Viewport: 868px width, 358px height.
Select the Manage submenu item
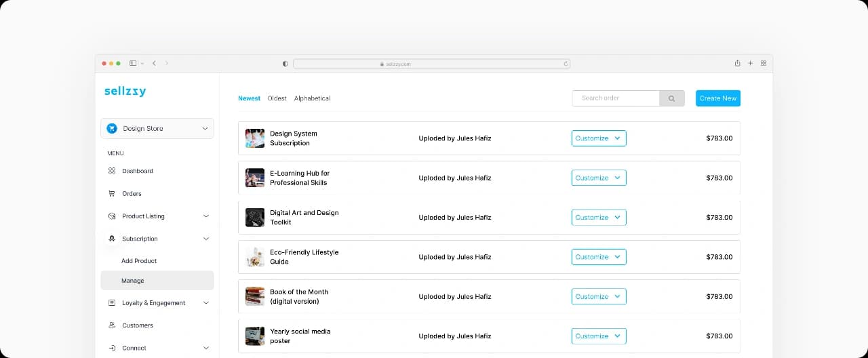coord(157,281)
